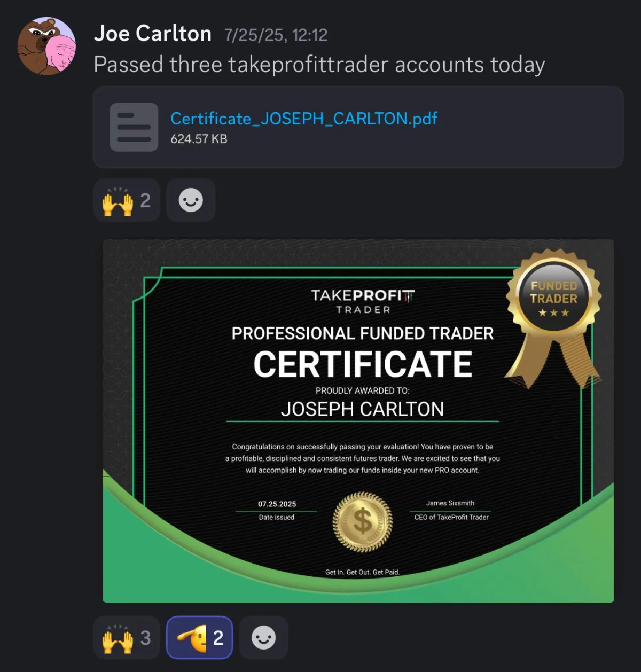
Task: Click the TakeProfit Trader logo
Action: (363, 301)
